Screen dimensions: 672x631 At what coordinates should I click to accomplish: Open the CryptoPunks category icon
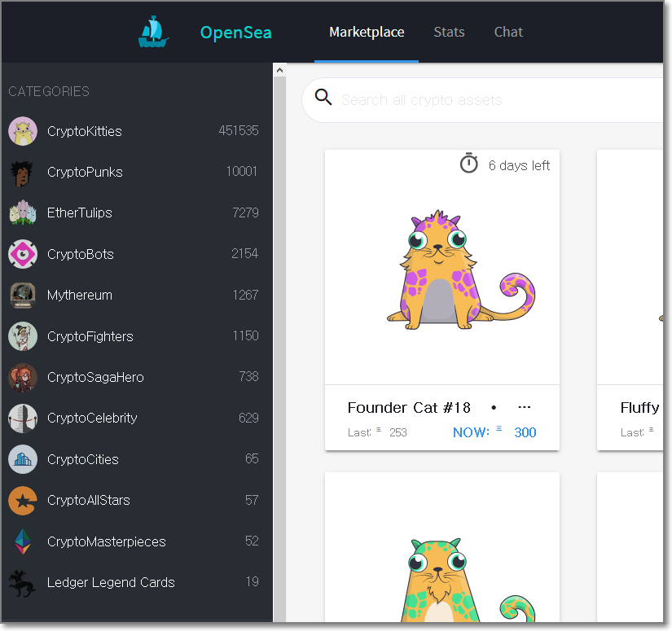coord(23,173)
